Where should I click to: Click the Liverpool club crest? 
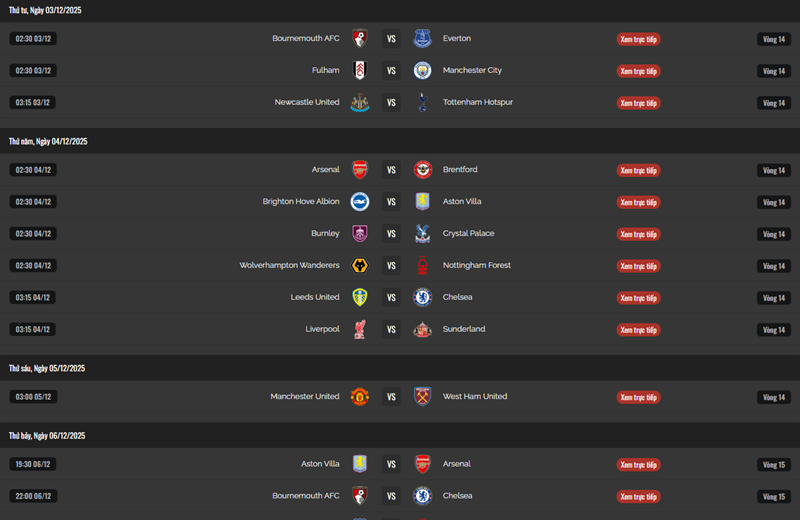(x=360, y=330)
